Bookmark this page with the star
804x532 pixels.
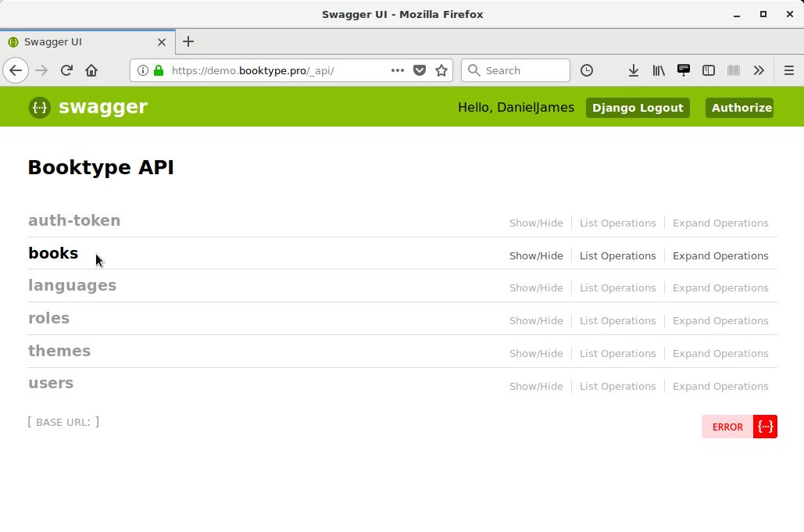441,70
